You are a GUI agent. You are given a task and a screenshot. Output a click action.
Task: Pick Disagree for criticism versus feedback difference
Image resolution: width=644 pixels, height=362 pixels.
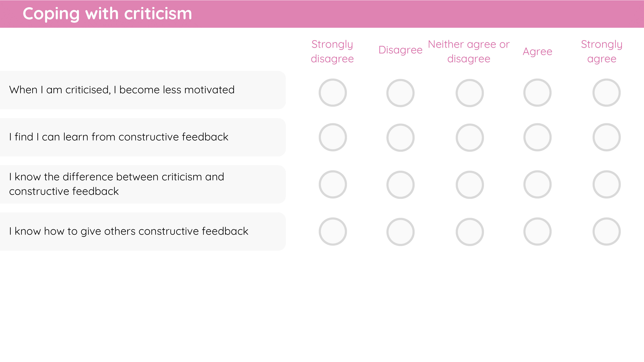click(x=401, y=185)
